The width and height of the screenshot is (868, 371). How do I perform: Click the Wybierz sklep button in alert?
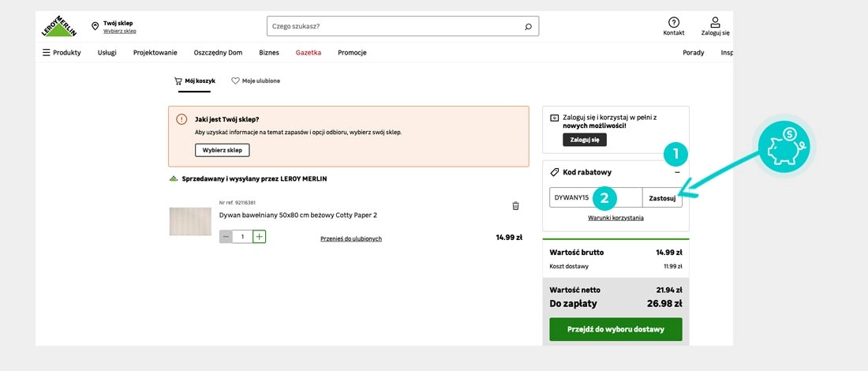222,150
